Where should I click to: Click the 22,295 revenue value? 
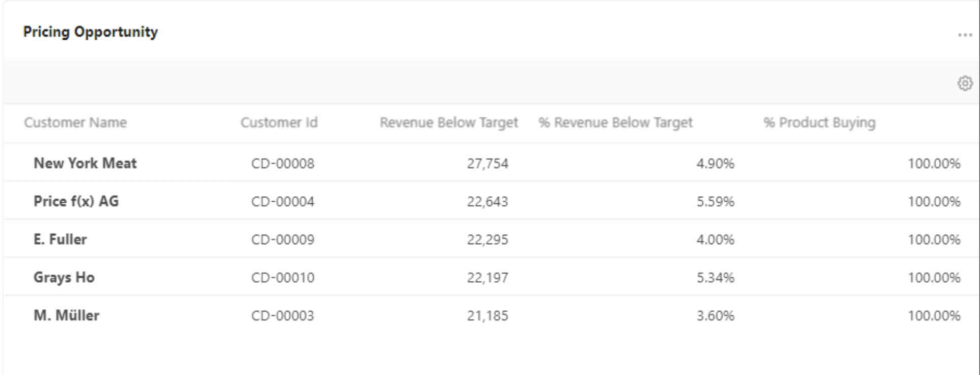(487, 239)
